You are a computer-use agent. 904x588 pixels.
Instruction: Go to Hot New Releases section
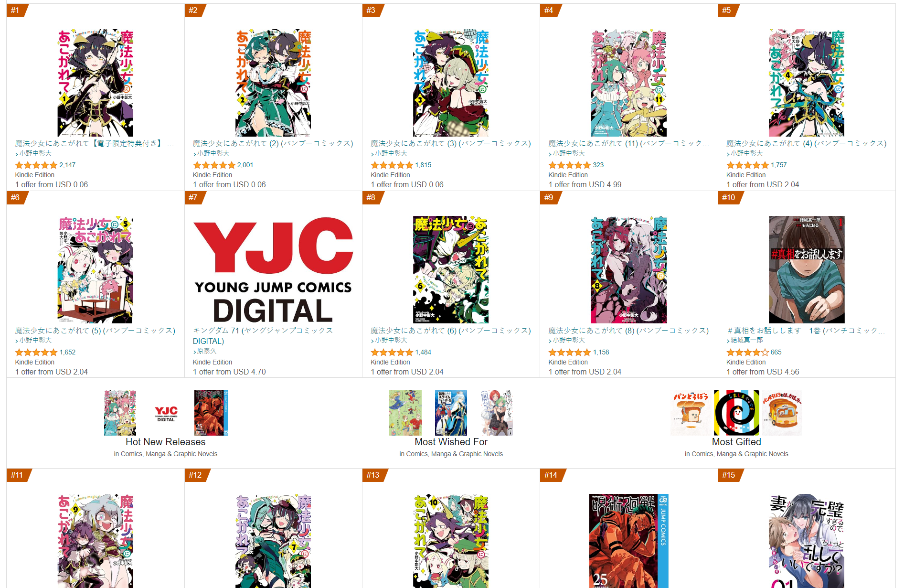click(165, 442)
